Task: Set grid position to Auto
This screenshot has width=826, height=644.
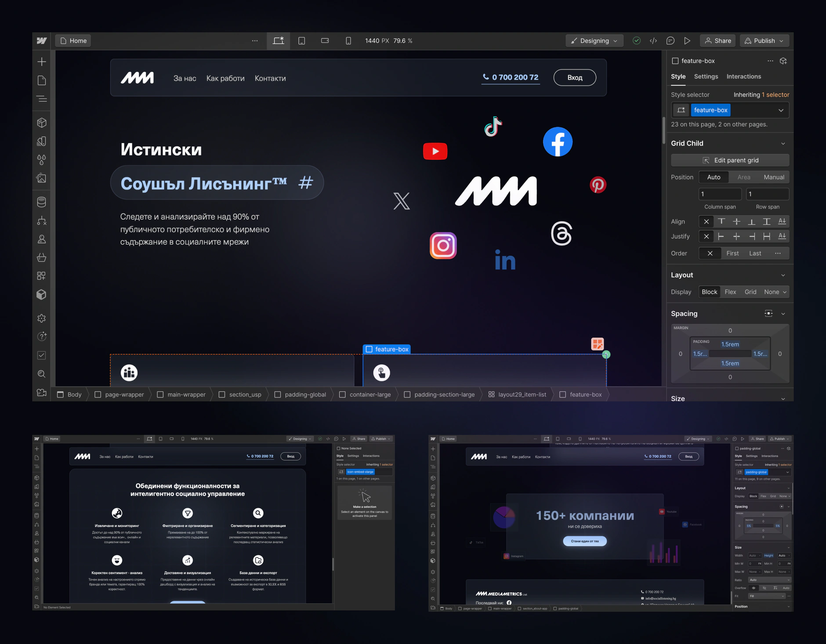Action: click(x=714, y=177)
